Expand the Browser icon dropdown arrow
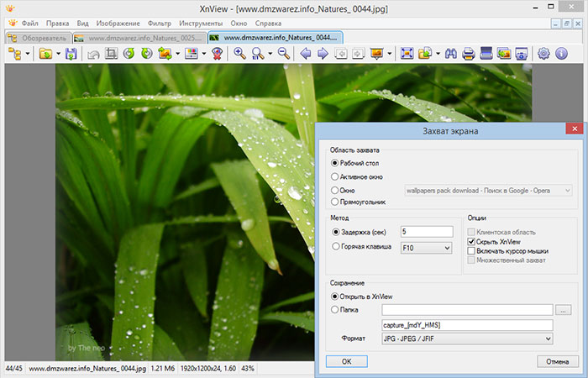This screenshot has width=588, height=378. point(28,54)
